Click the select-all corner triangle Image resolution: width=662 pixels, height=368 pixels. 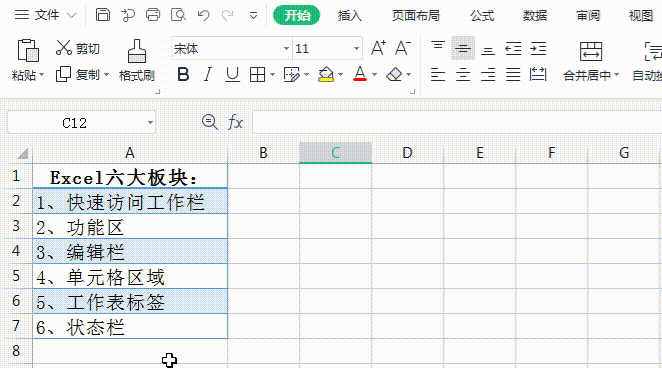click(x=22, y=153)
